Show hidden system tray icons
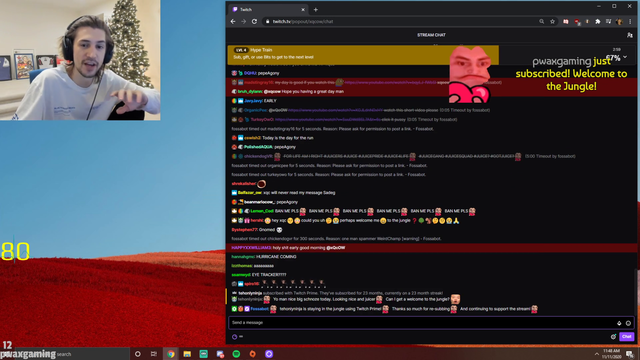Image resolution: width=640 pixels, height=360 pixels. pyautogui.click(x=596, y=354)
